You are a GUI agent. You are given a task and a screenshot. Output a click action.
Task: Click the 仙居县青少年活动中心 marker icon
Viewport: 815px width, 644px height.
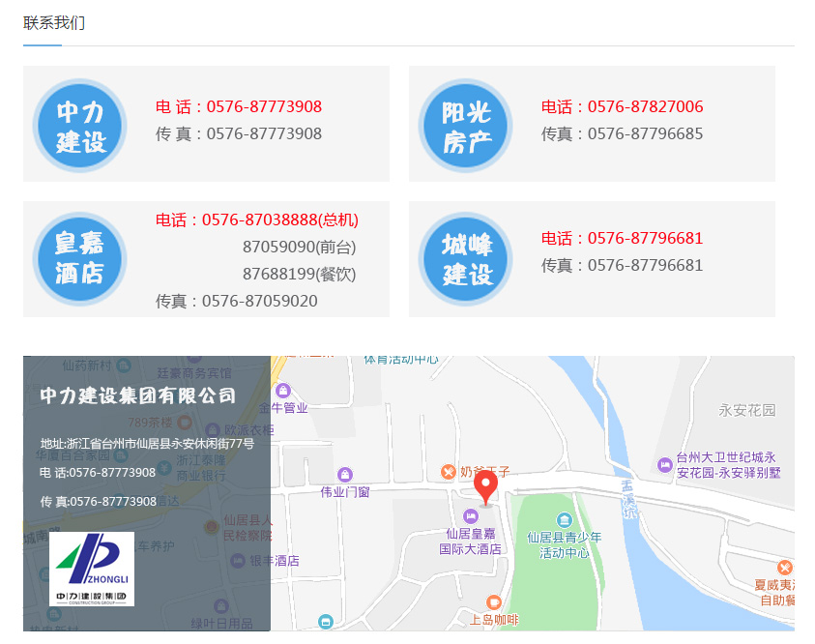coord(565,519)
